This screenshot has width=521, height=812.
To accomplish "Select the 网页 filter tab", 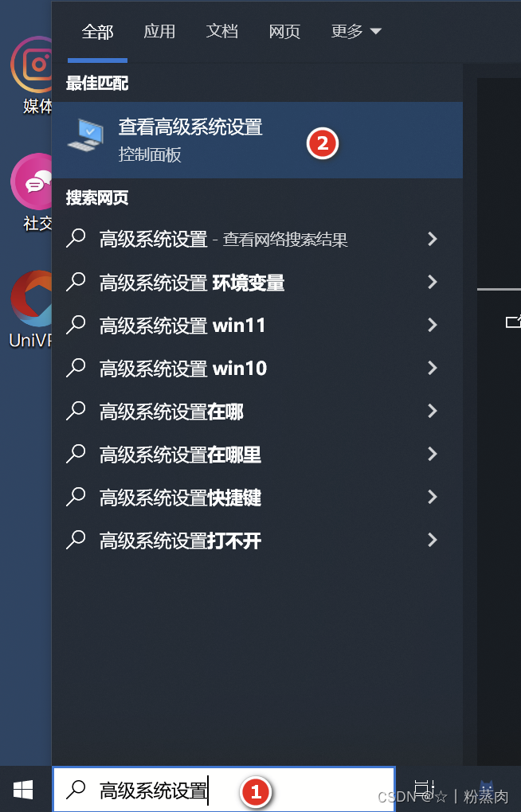I will (x=284, y=31).
